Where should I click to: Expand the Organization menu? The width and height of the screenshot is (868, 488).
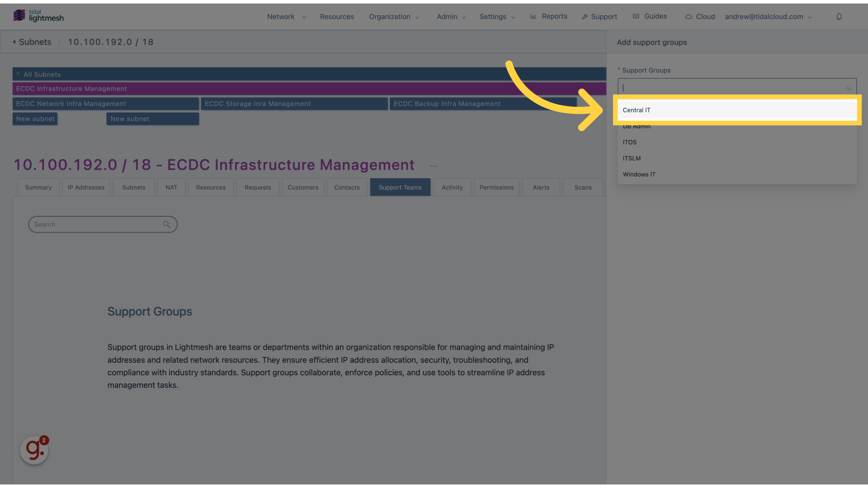[x=394, y=17]
